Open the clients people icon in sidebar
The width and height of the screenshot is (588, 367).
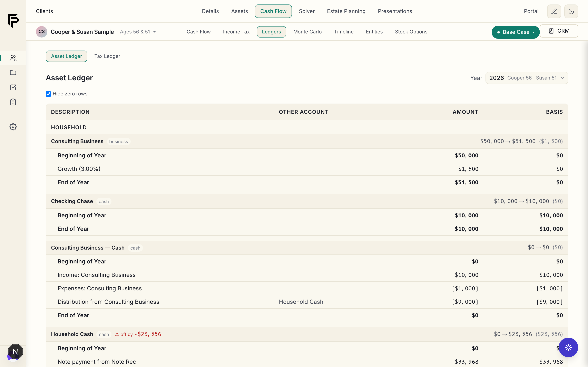pos(13,58)
